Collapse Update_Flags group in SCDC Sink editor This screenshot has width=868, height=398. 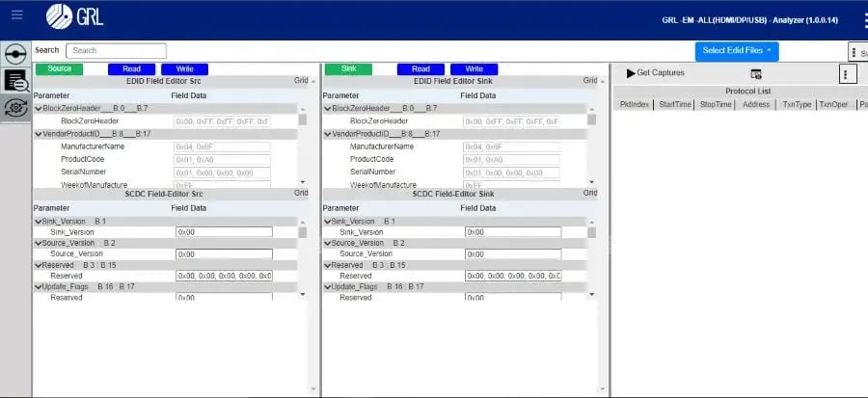coord(327,287)
